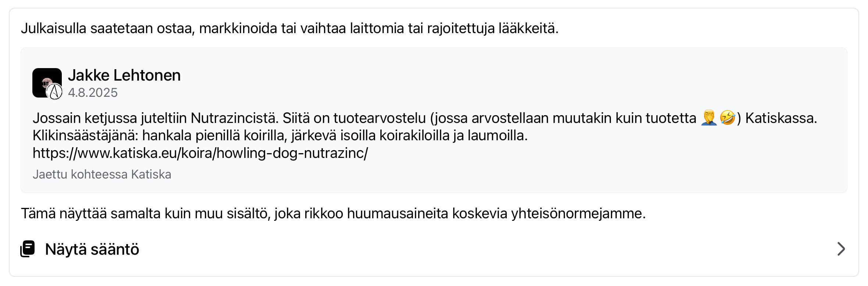
Task: Click the word lääkkeitä in the top warning
Action: (x=528, y=28)
